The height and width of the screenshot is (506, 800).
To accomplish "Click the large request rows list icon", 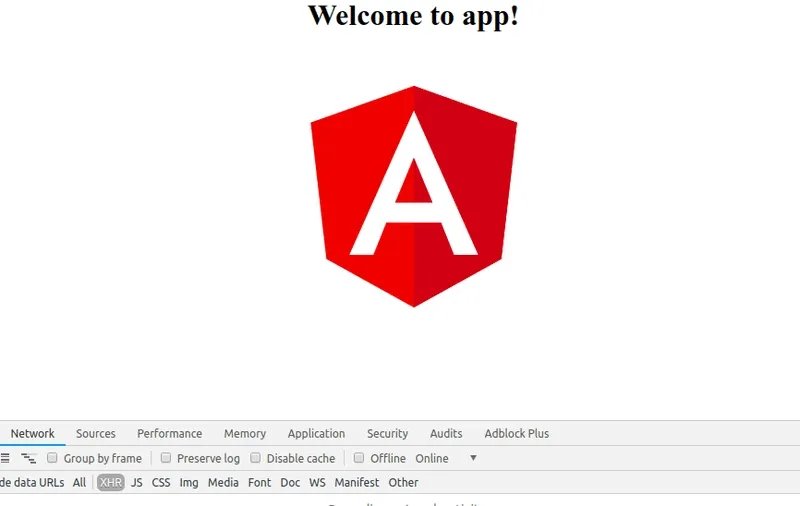I will (5, 458).
